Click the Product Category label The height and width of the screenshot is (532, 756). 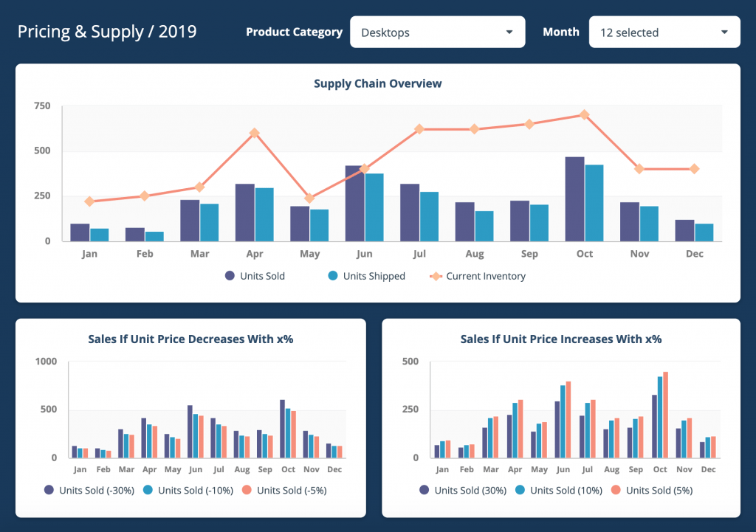[x=294, y=32]
